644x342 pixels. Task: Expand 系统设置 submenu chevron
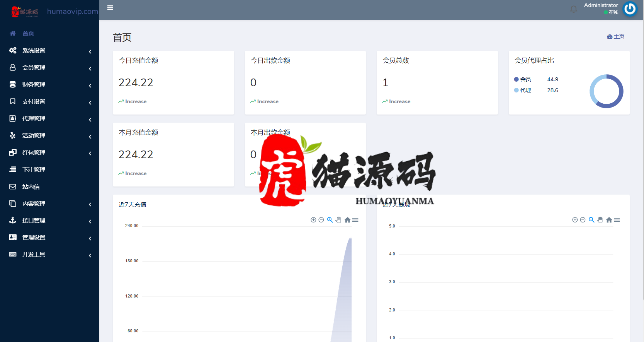(x=90, y=51)
